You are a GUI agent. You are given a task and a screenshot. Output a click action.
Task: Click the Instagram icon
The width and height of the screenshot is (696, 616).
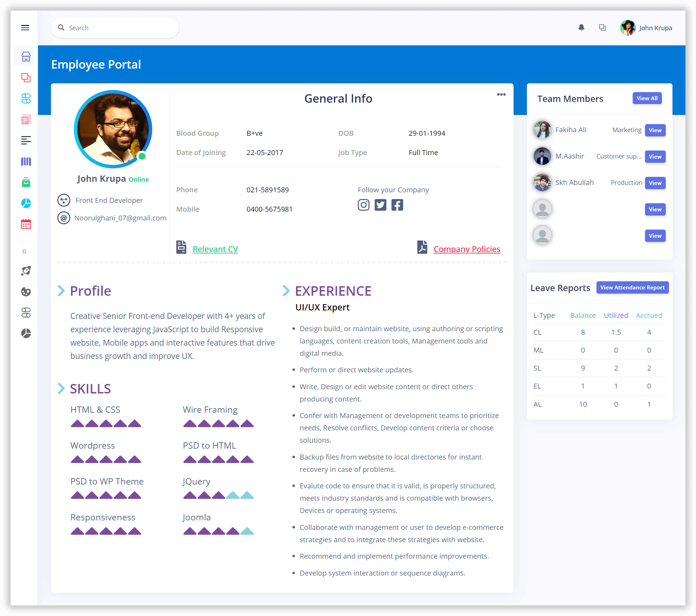pyautogui.click(x=363, y=205)
